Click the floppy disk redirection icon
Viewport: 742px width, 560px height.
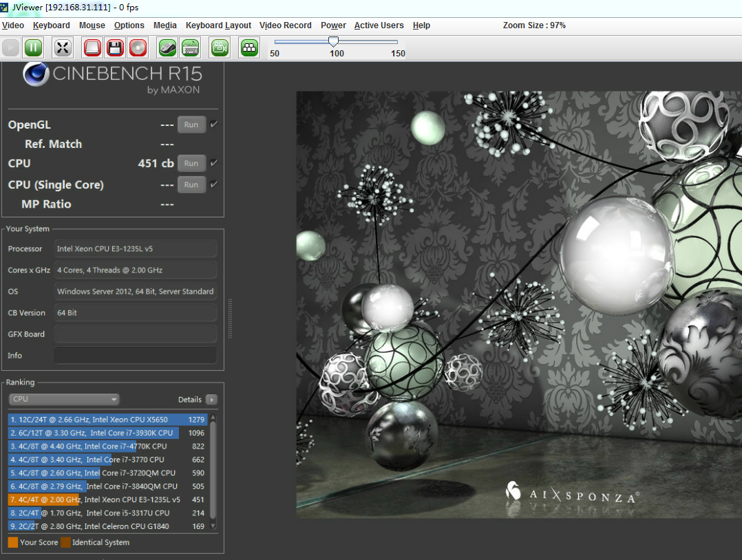tap(115, 47)
